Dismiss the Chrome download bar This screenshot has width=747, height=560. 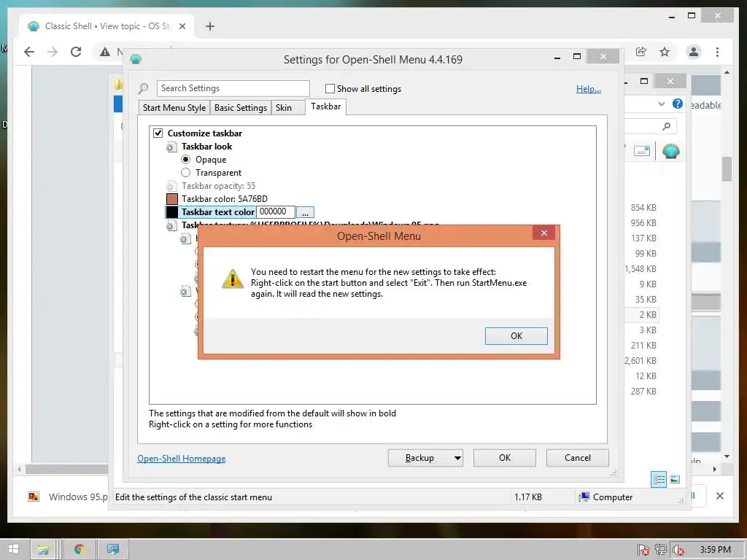pyautogui.click(x=719, y=496)
